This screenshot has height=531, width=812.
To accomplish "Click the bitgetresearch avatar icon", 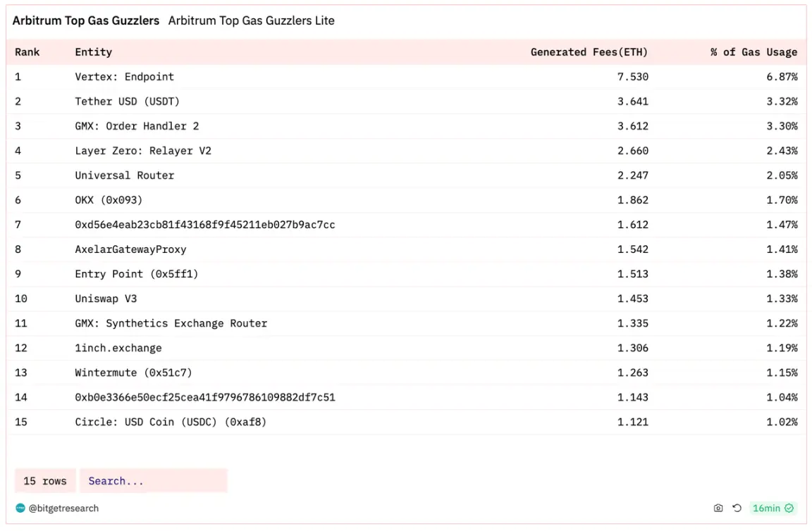I will pyautogui.click(x=20, y=508).
